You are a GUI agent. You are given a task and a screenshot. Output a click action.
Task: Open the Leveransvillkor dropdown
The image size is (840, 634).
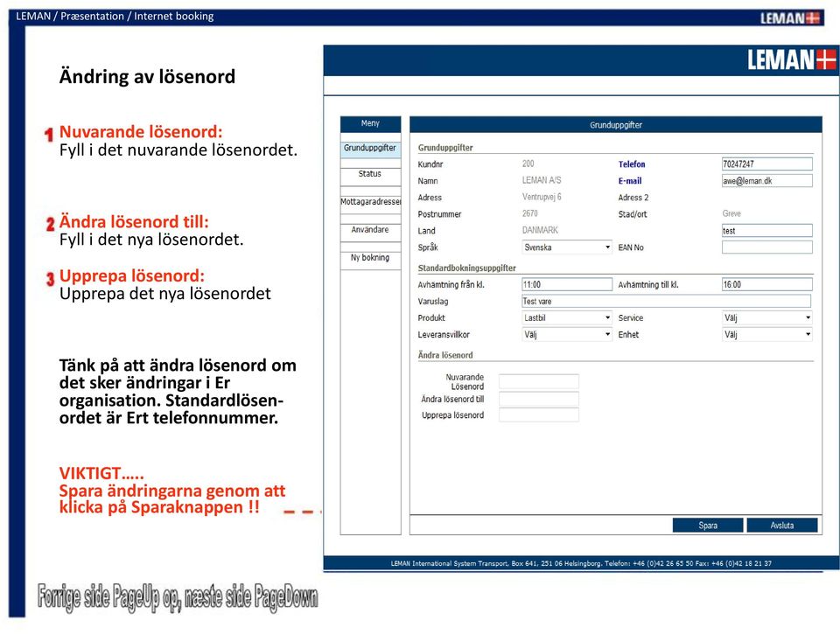coord(567,335)
